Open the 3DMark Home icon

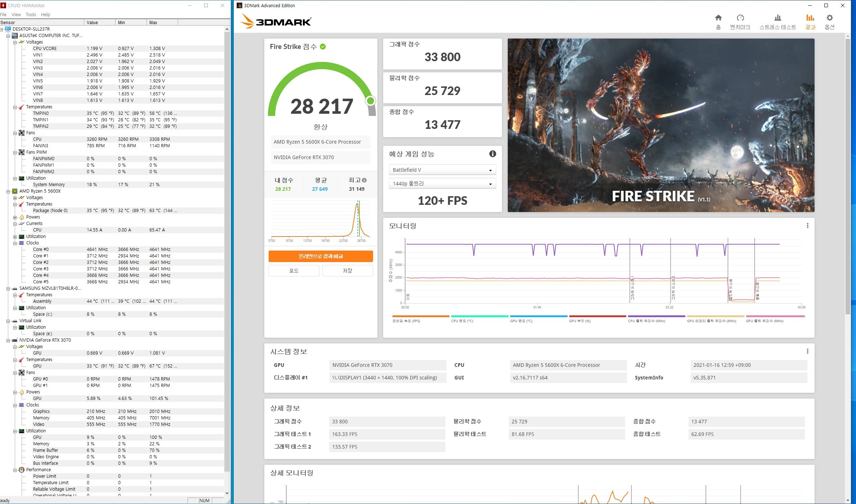click(718, 18)
